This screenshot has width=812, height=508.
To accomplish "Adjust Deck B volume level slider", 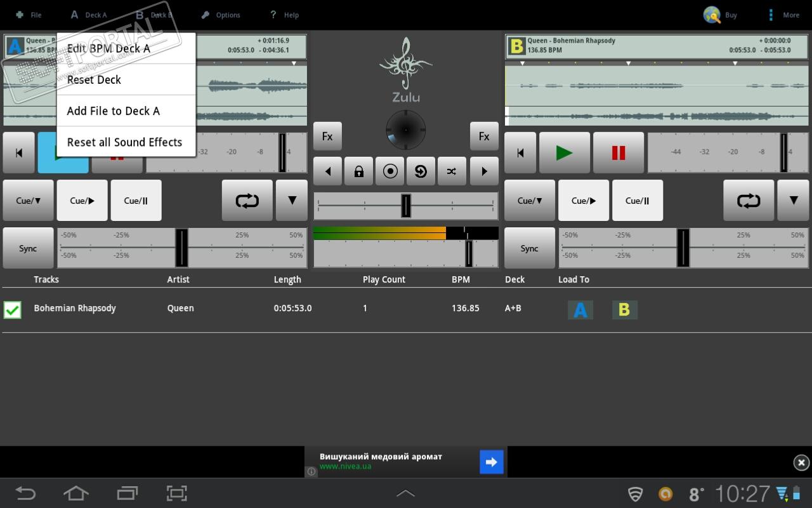I will [x=728, y=152].
